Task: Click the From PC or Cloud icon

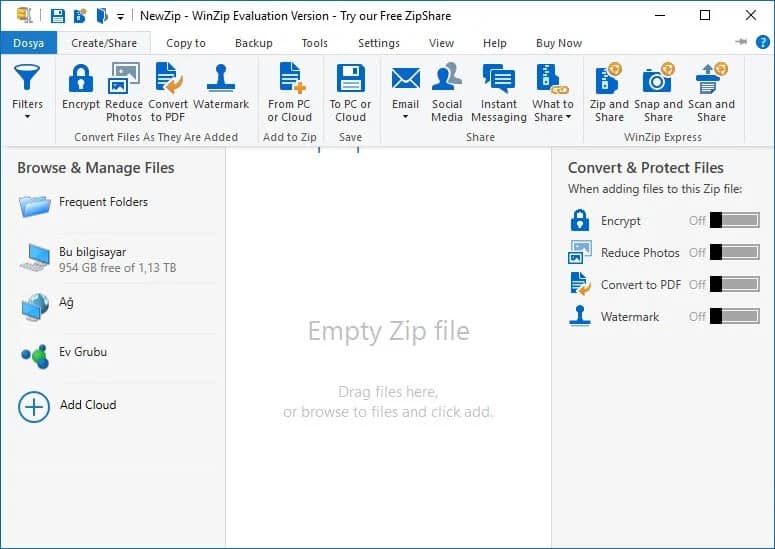Action: coord(291,80)
